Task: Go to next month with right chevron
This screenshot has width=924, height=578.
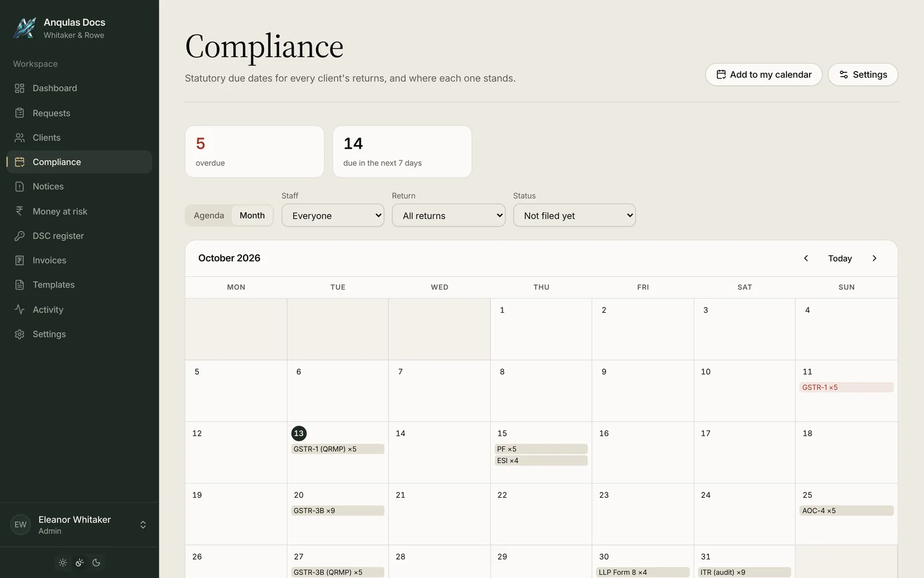Action: point(874,258)
